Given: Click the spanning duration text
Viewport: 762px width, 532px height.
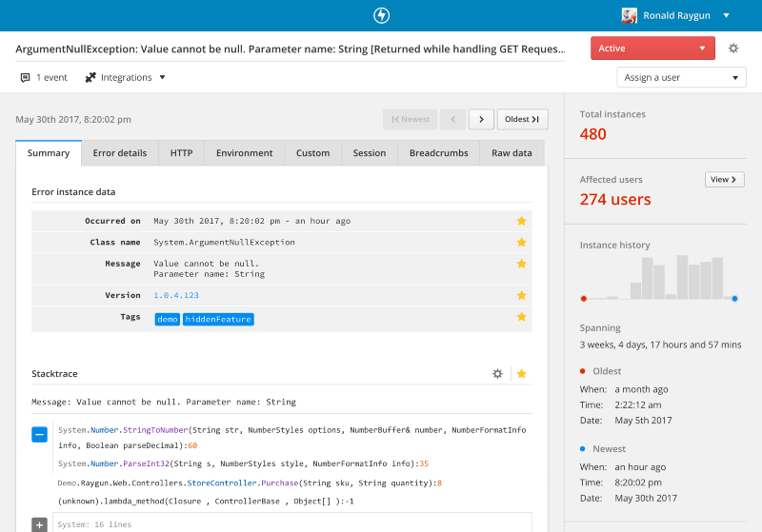Looking at the screenshot, I should tap(660, 345).
